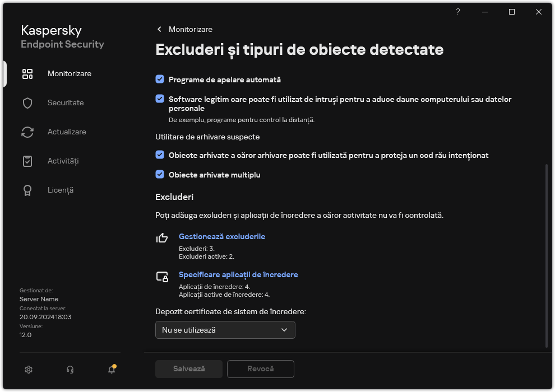Open Specificare aplicații de încredere
The width and height of the screenshot is (555, 392).
coord(238,274)
